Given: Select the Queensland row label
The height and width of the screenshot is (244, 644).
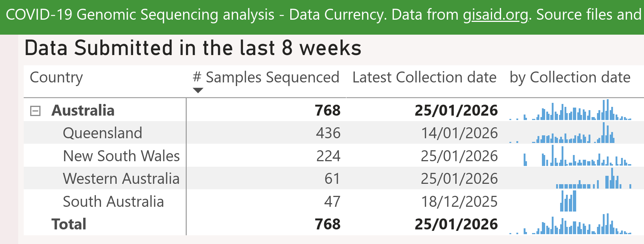Looking at the screenshot, I should (x=102, y=133).
